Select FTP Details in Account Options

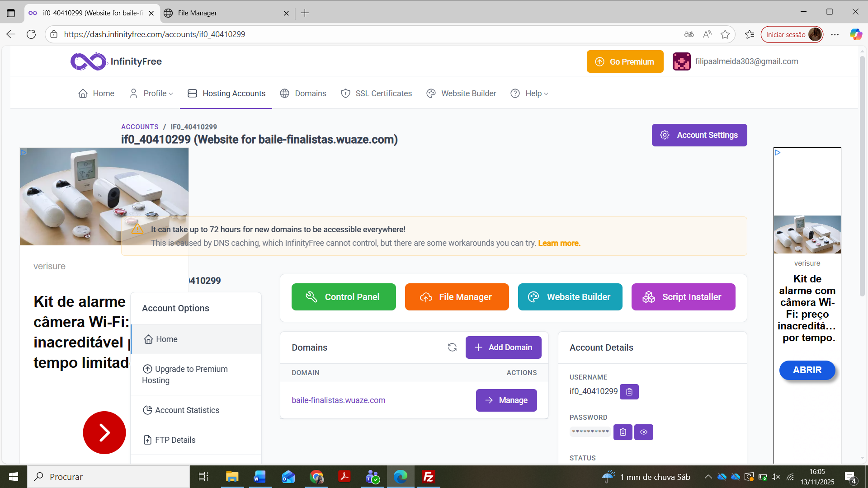(x=175, y=440)
